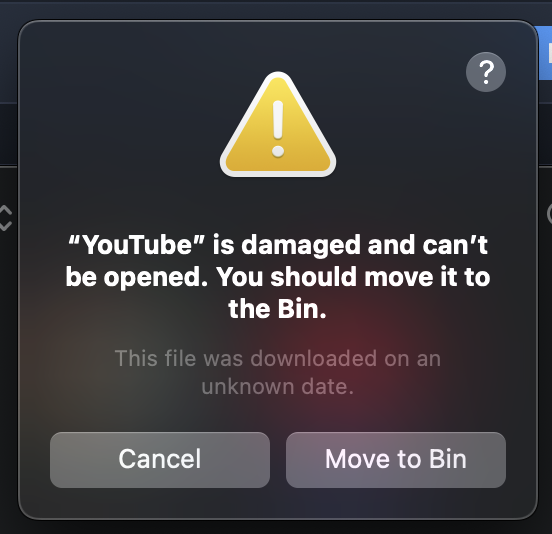This screenshot has width=552, height=534.
Task: Dismiss the dialog with Cancel
Action: click(x=160, y=460)
